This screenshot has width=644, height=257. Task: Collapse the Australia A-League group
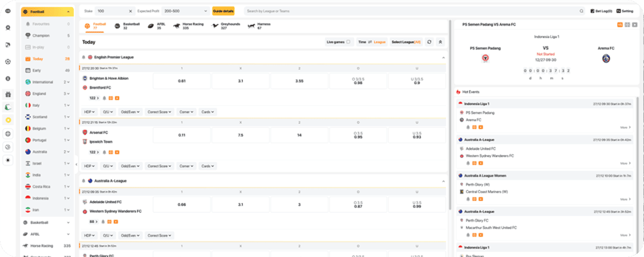coord(443,182)
